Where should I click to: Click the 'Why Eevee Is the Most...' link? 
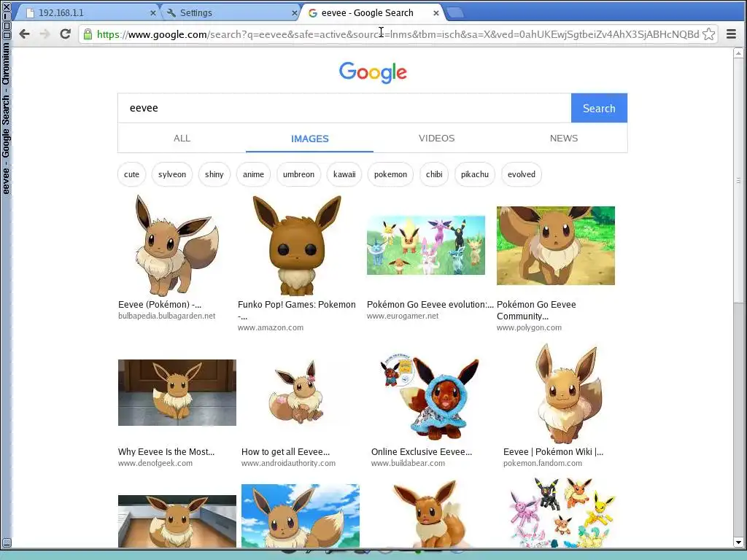pyautogui.click(x=166, y=451)
